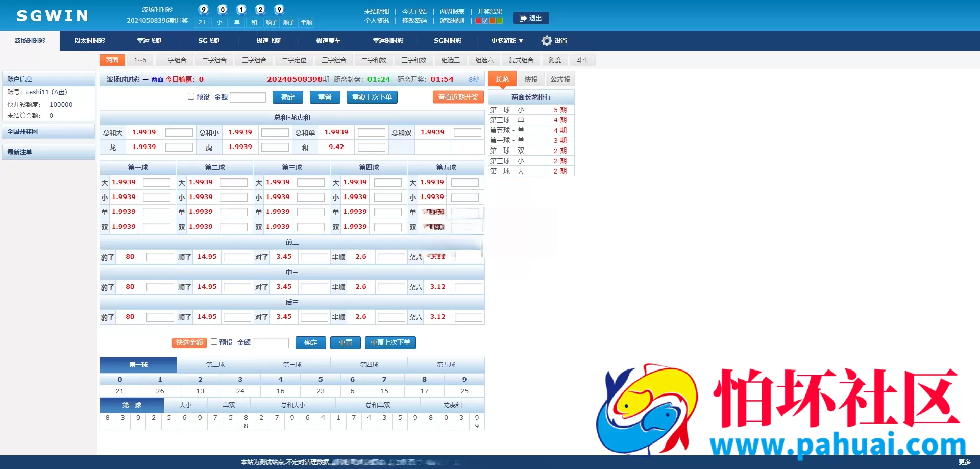Image resolution: width=980 pixels, height=469 pixels.
Task: Select the 波场时时彩 game tab
Action: (x=30, y=41)
